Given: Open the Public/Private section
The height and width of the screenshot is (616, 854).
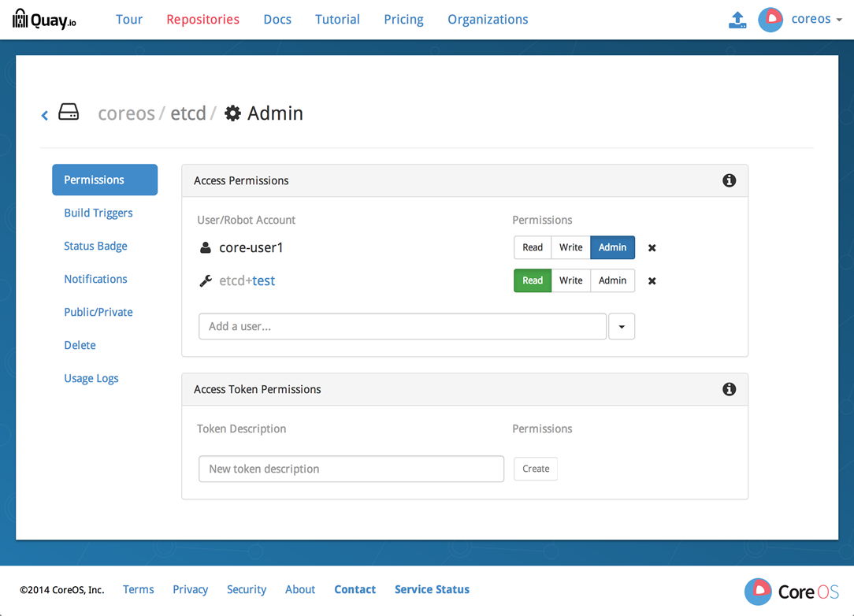Looking at the screenshot, I should (x=98, y=312).
